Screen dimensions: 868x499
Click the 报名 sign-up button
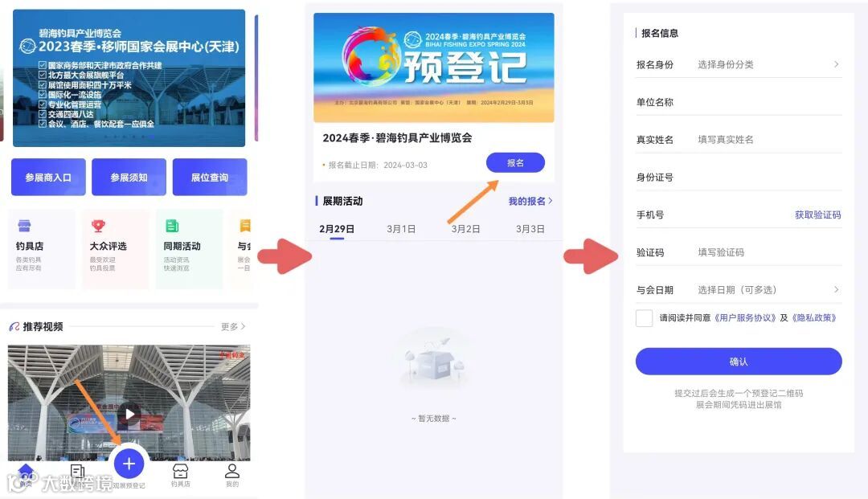point(515,162)
